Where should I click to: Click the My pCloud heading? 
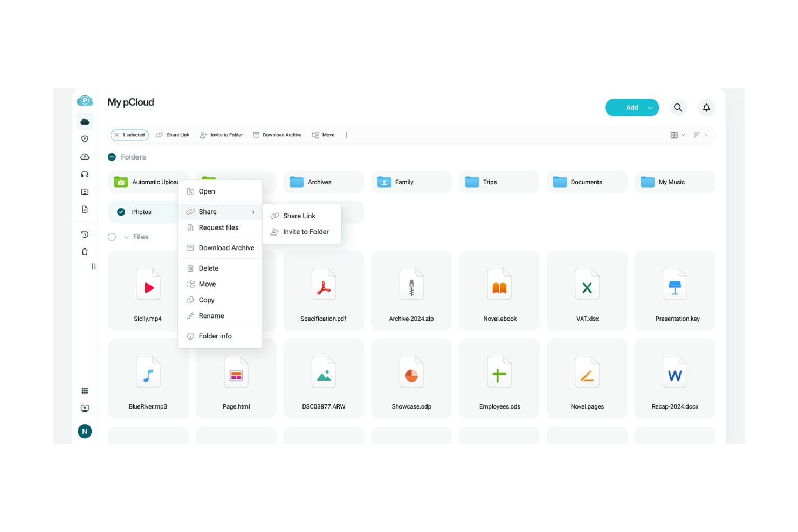[130, 102]
